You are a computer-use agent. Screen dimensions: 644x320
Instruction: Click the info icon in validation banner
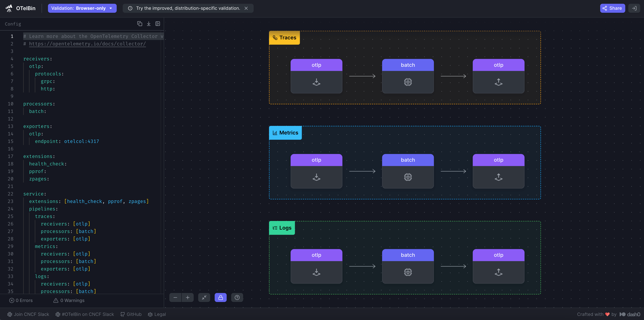pos(130,8)
